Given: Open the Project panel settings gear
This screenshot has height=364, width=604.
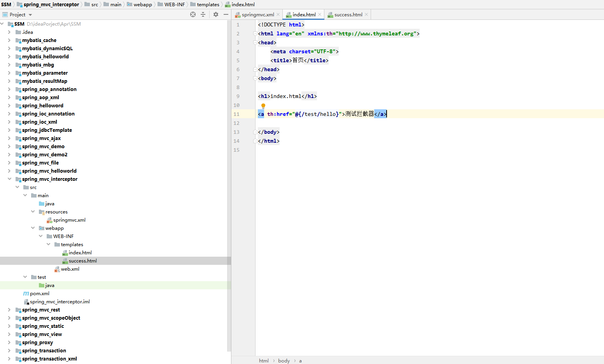Looking at the screenshot, I should [x=216, y=14].
